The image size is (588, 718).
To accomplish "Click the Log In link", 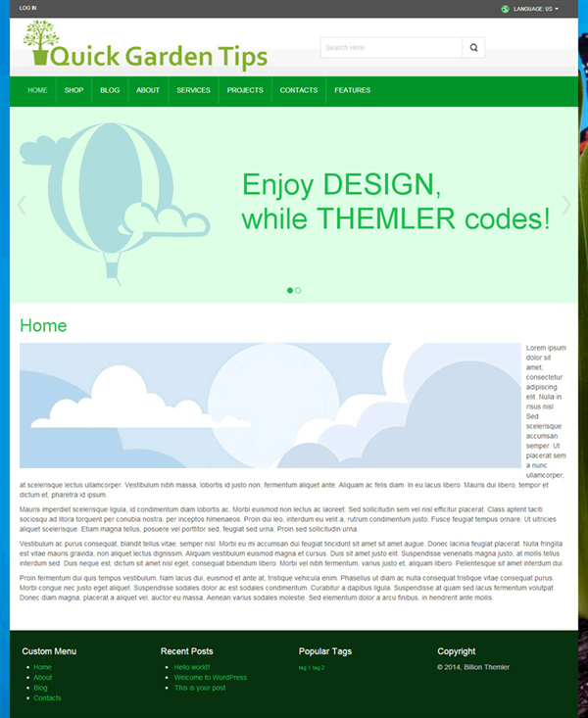I will coord(28,8).
